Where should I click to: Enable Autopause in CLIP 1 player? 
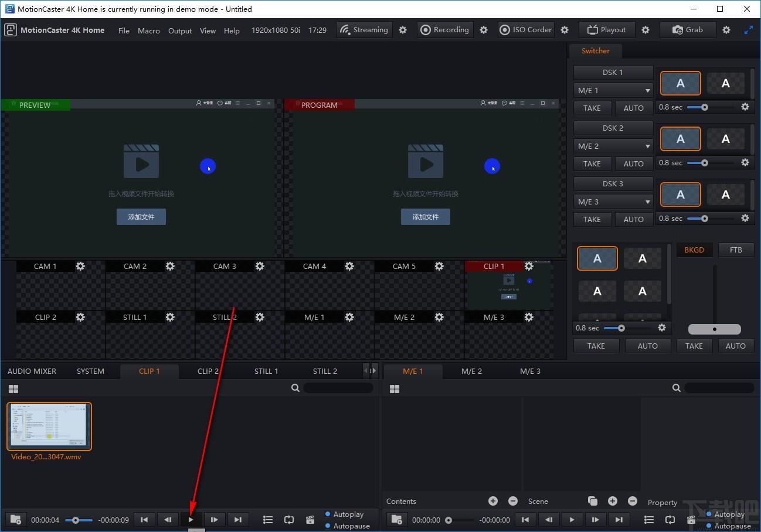coord(347,526)
